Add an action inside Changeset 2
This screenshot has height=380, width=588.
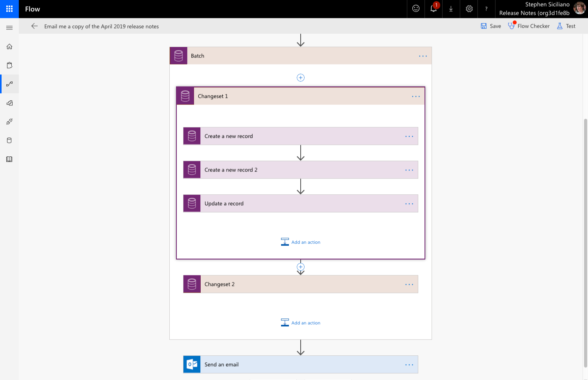300,322
